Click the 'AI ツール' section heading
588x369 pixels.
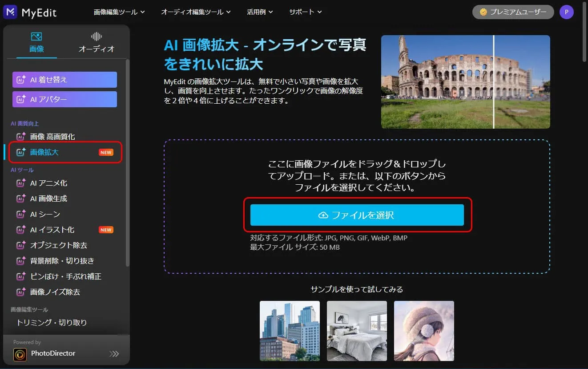click(22, 170)
